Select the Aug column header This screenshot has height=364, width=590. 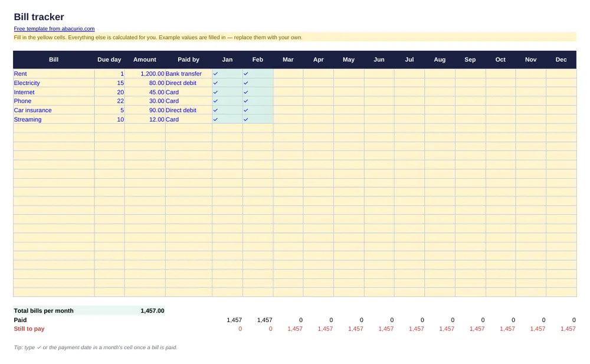[440, 60]
